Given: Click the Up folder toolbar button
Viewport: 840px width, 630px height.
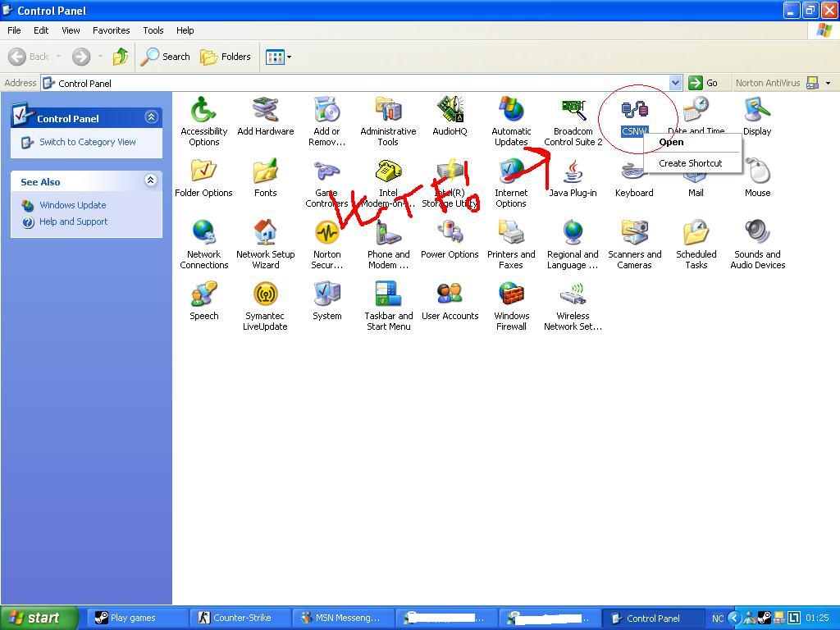Looking at the screenshot, I should [x=121, y=57].
